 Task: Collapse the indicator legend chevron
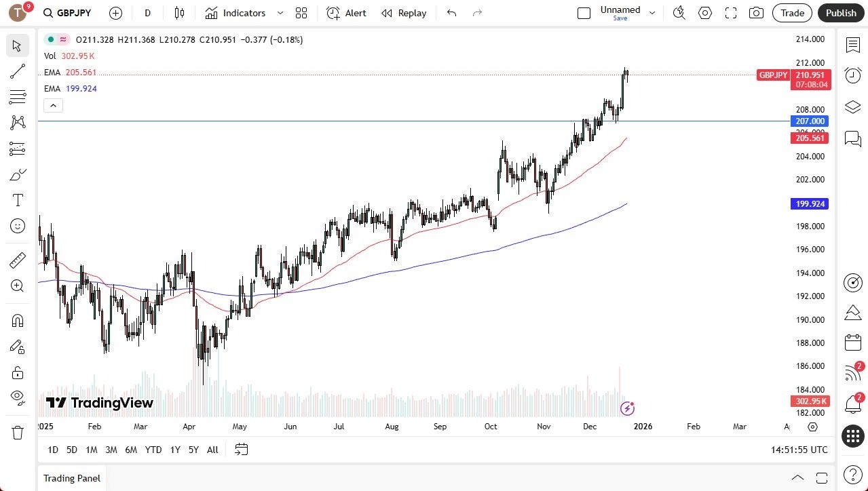(53, 105)
